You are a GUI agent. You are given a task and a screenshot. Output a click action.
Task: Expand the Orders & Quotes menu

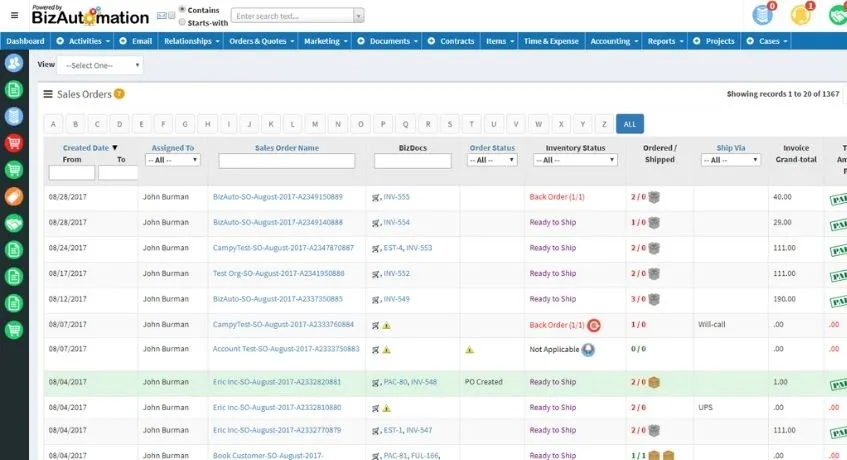261,41
